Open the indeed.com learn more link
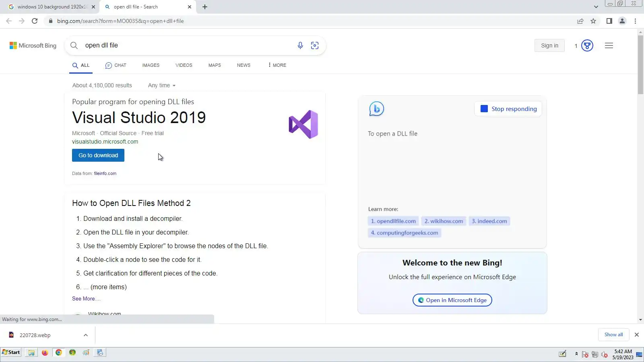Screen dimensions: 644x362 [x=489, y=221]
